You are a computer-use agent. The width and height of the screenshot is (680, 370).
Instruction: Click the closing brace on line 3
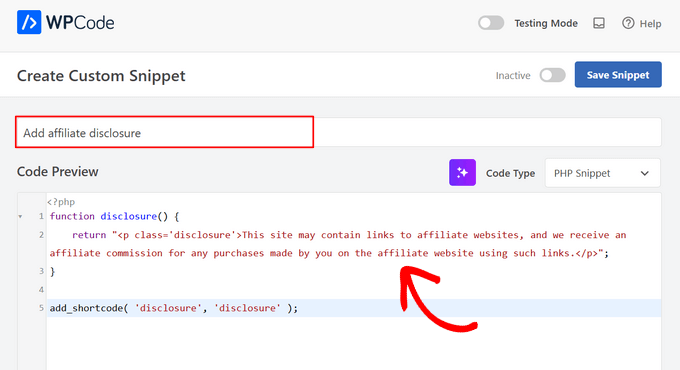(52, 272)
